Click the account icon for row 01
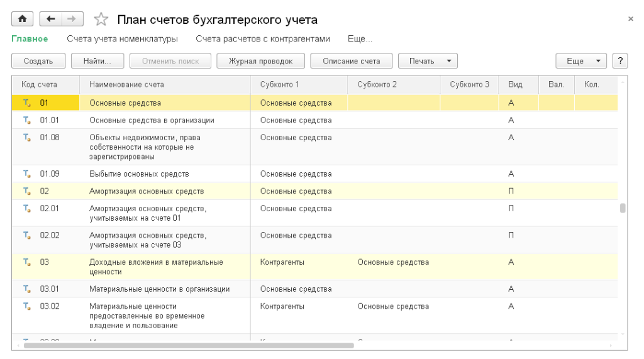This screenshot has height=359, width=644. [27, 102]
